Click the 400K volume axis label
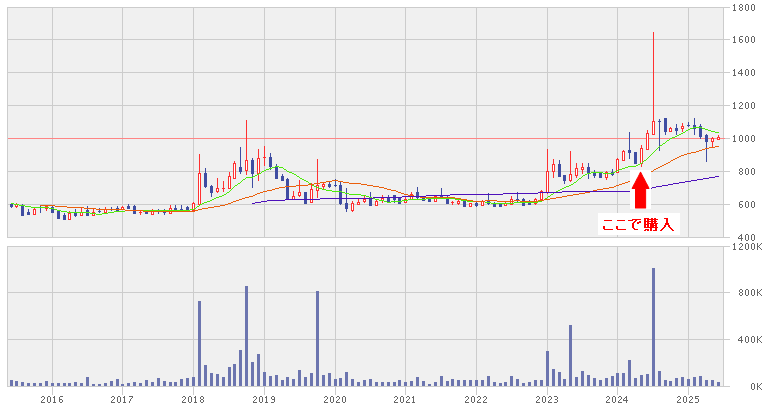 pyautogui.click(x=749, y=340)
